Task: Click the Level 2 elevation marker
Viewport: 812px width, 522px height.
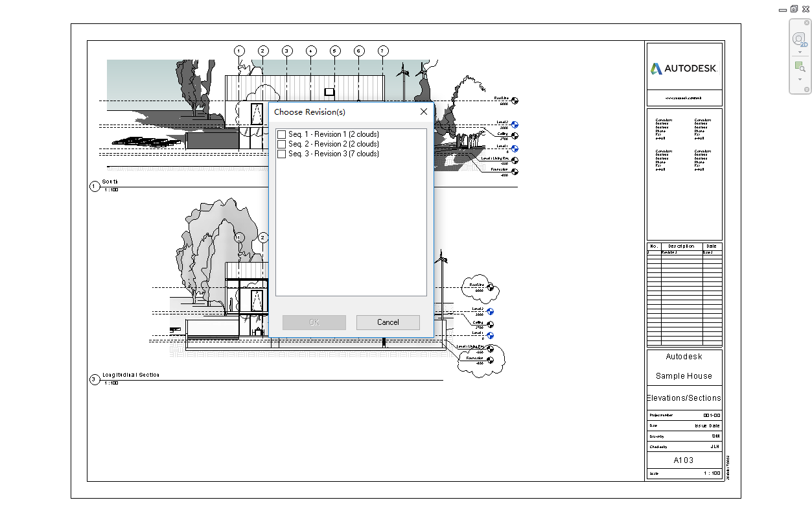Action: tap(515, 125)
